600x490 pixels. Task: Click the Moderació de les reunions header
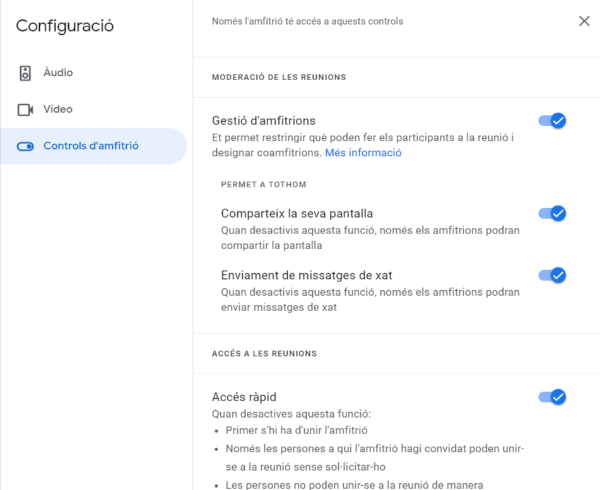pyautogui.click(x=279, y=77)
